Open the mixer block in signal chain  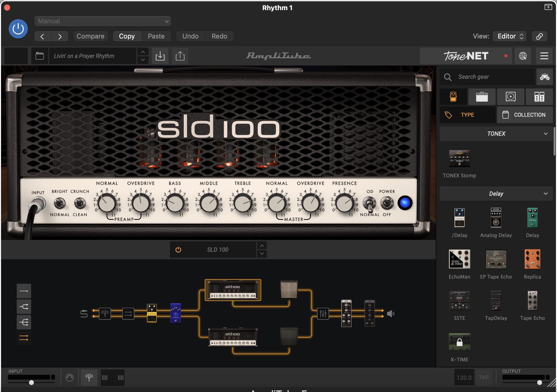pyautogui.click(x=323, y=314)
